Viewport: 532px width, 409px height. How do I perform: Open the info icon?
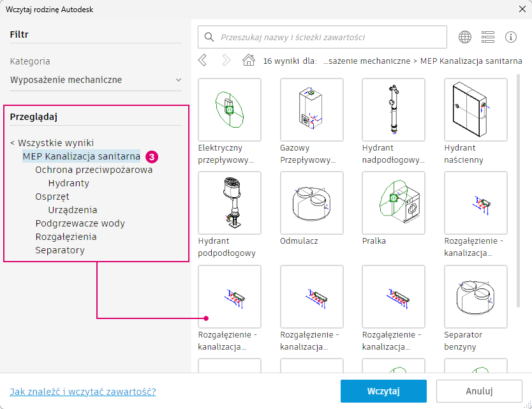pyautogui.click(x=510, y=37)
